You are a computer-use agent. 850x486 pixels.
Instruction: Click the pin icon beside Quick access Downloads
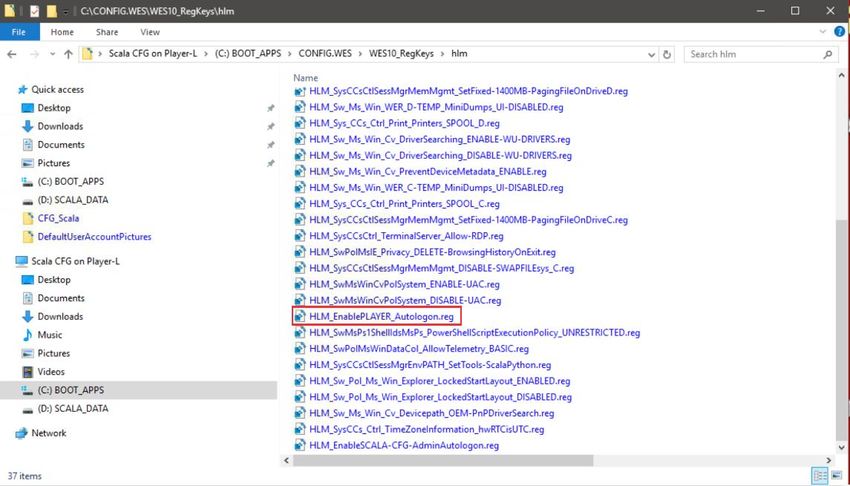point(270,127)
